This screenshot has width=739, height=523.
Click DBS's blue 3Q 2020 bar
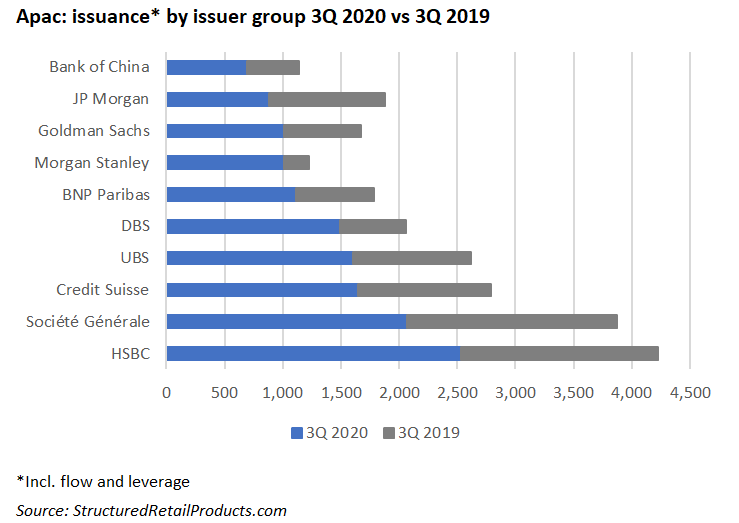253,226
